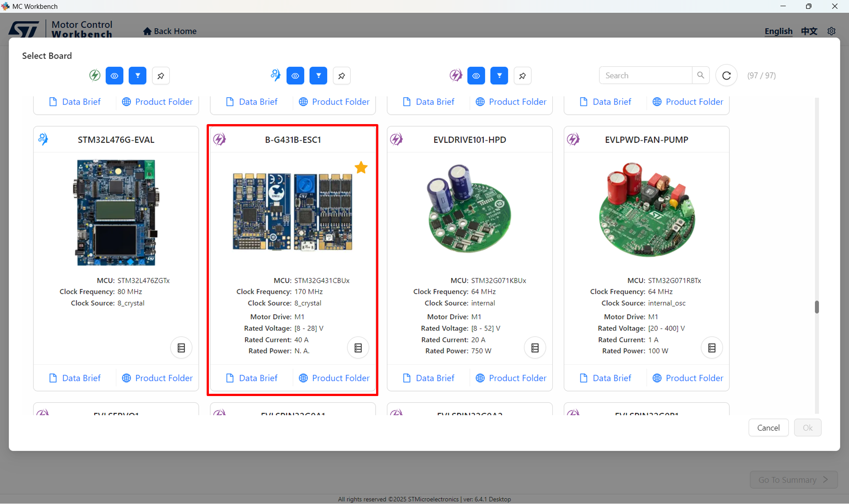Click the STM32L476G-EVAL card type icon

tap(43, 139)
